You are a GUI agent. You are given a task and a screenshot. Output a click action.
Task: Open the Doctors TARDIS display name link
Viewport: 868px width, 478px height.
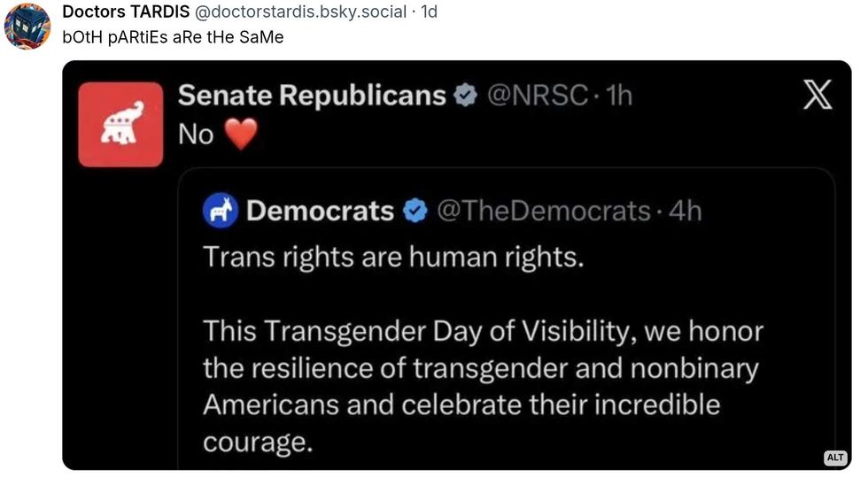[x=123, y=12]
